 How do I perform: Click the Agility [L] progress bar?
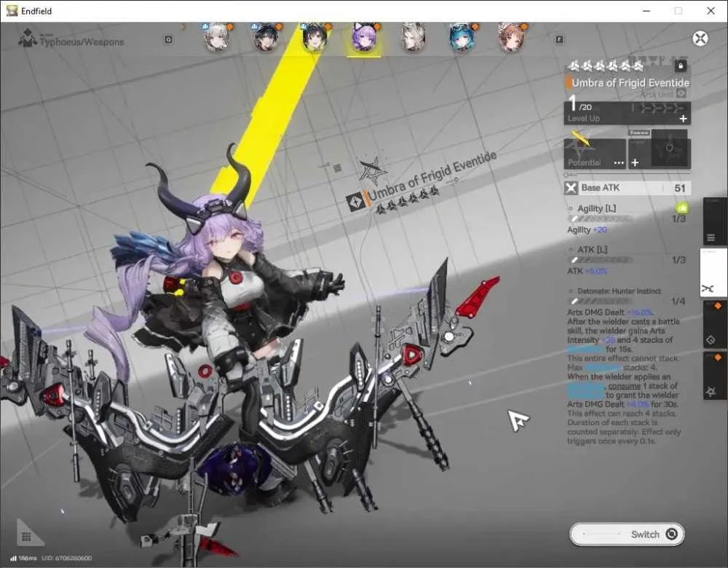[600, 218]
